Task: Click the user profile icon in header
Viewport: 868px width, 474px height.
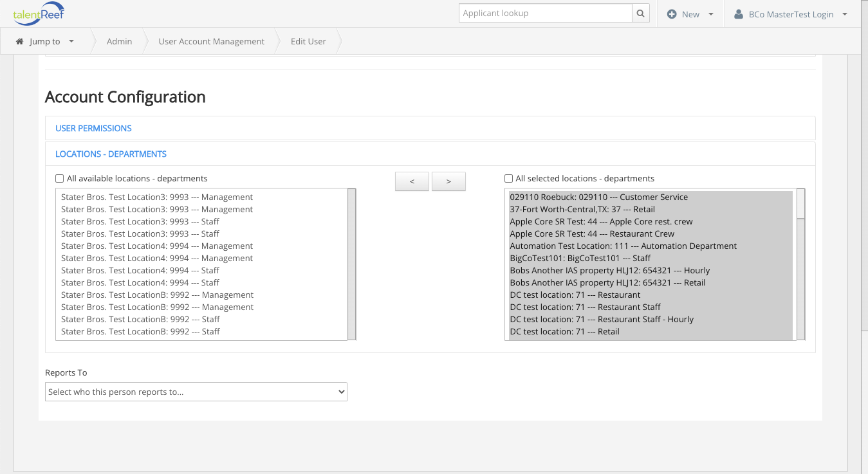Action: 739,14
